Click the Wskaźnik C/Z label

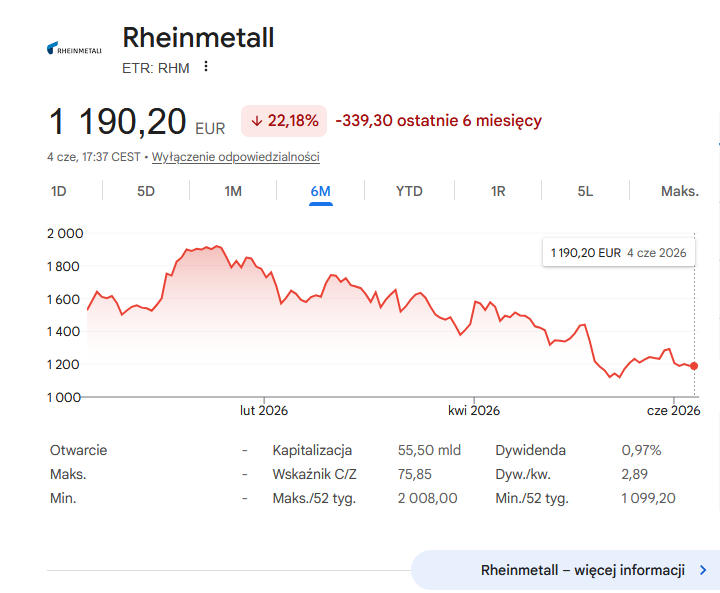click(314, 474)
